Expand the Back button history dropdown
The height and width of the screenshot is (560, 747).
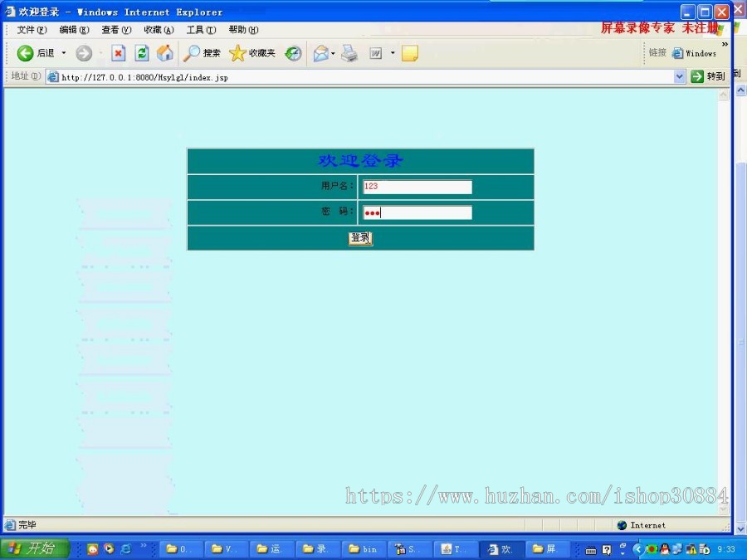point(64,53)
